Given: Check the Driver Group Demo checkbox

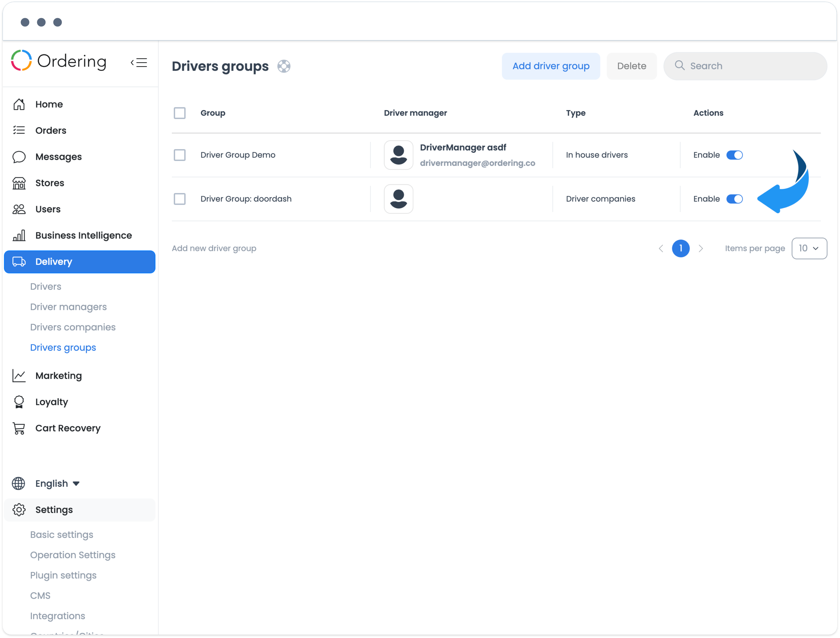Looking at the screenshot, I should coord(180,155).
